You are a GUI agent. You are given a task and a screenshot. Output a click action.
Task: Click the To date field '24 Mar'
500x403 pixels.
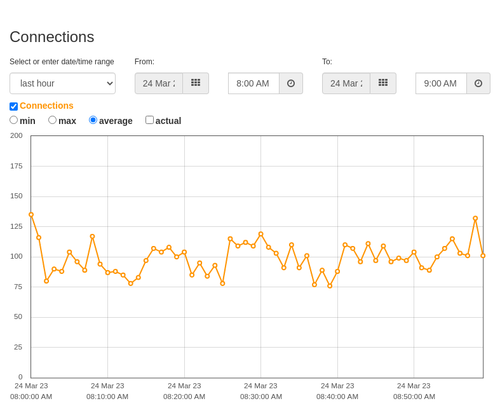click(x=346, y=83)
